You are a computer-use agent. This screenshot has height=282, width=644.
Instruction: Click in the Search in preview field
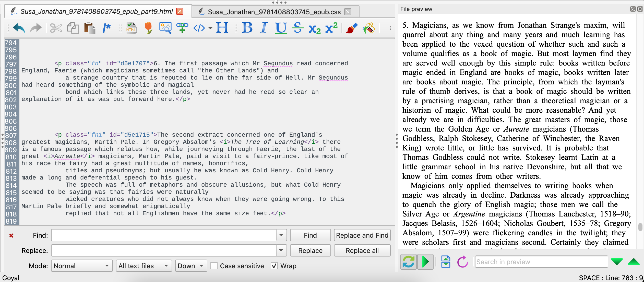click(541, 262)
